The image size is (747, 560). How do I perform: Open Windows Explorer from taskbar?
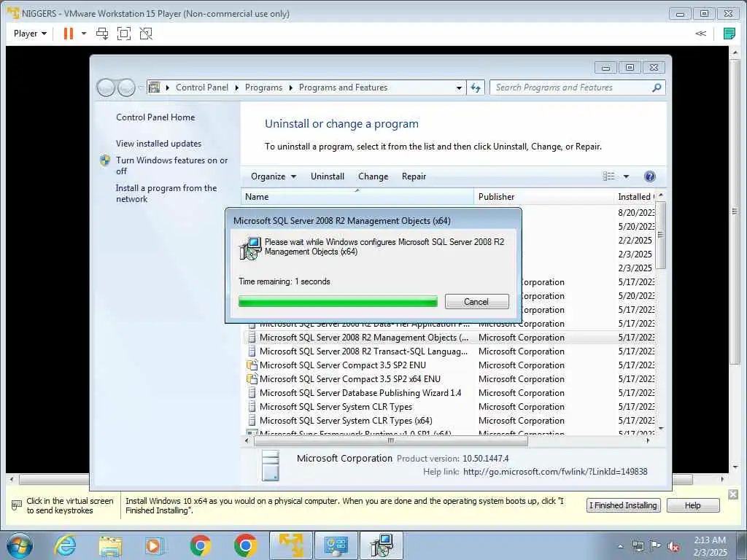click(x=111, y=545)
